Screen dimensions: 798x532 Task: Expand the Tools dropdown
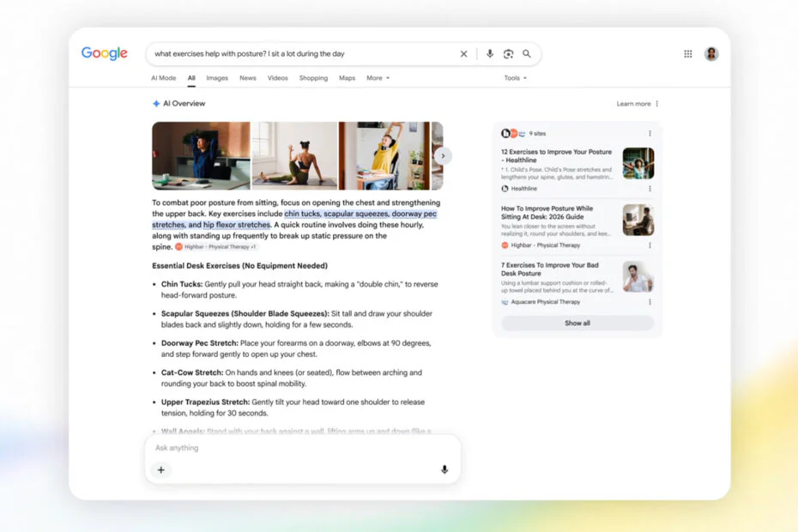tap(516, 78)
